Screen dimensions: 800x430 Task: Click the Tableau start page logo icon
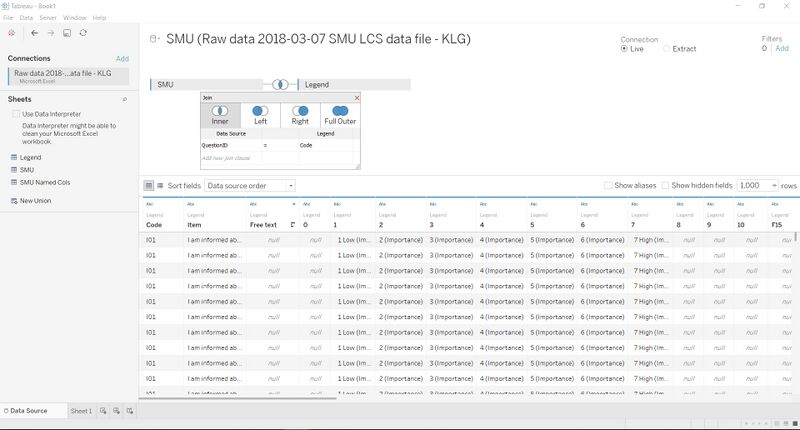tap(11, 33)
